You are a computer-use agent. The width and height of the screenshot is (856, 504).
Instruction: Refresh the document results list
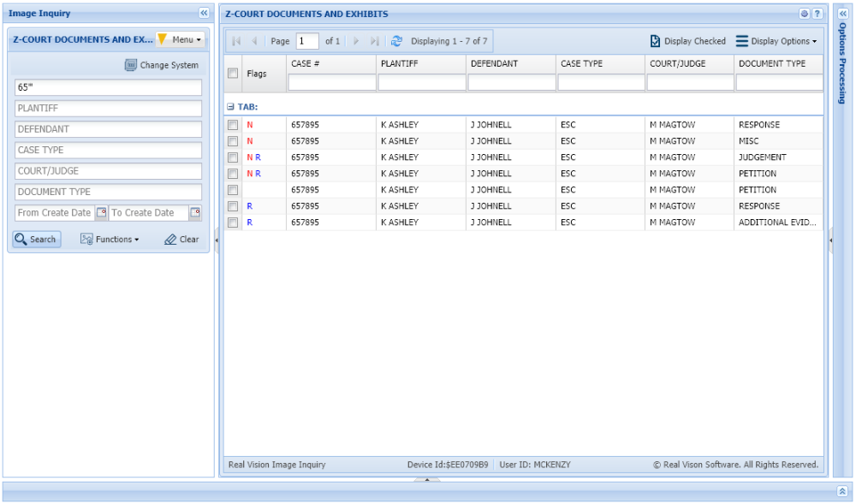[397, 41]
